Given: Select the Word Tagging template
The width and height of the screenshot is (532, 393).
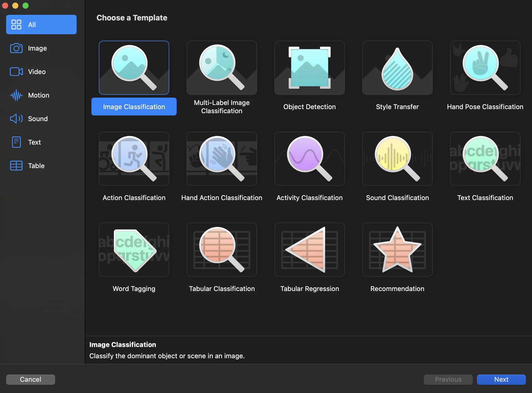Looking at the screenshot, I should tap(134, 250).
